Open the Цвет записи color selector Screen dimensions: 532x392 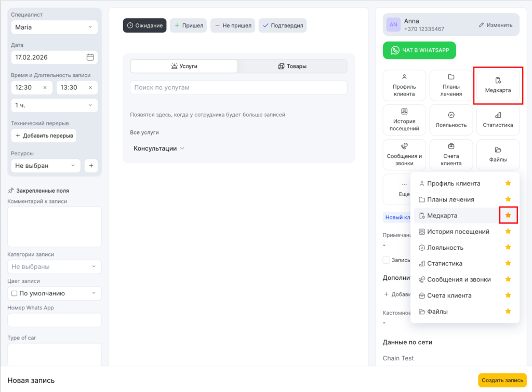point(54,293)
